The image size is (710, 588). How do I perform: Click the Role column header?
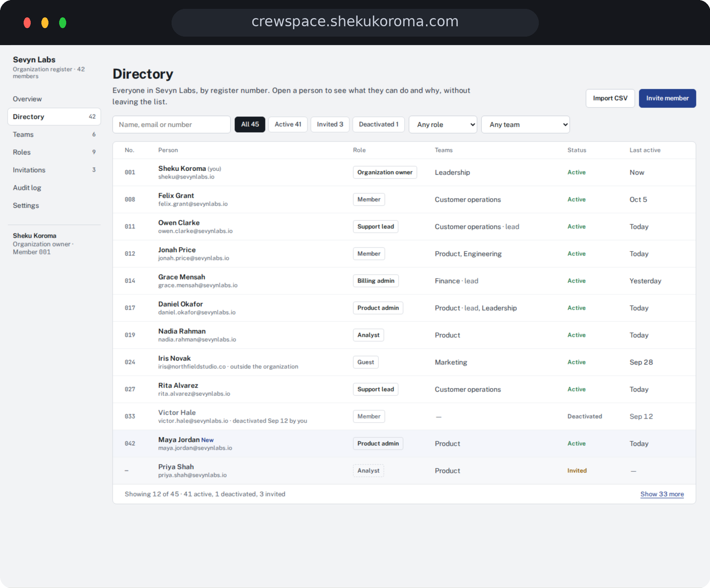359,150
